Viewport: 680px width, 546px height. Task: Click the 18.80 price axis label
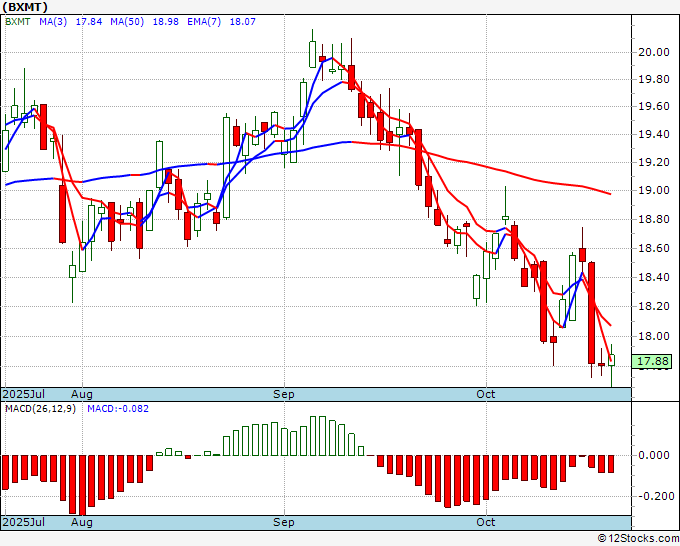(654, 219)
